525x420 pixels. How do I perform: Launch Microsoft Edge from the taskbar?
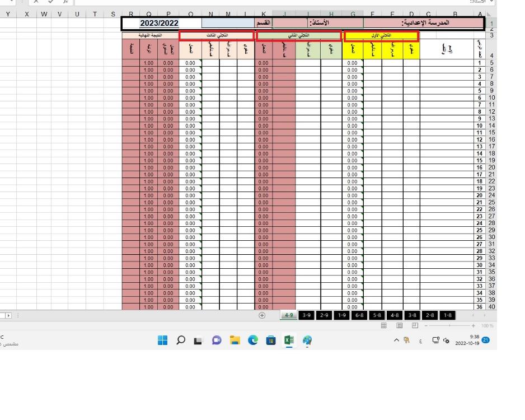(253, 340)
